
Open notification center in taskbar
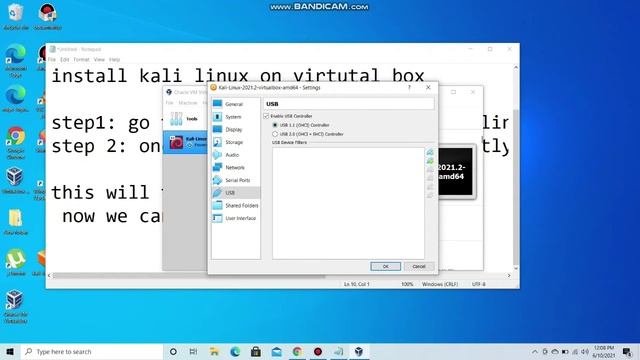point(627,351)
